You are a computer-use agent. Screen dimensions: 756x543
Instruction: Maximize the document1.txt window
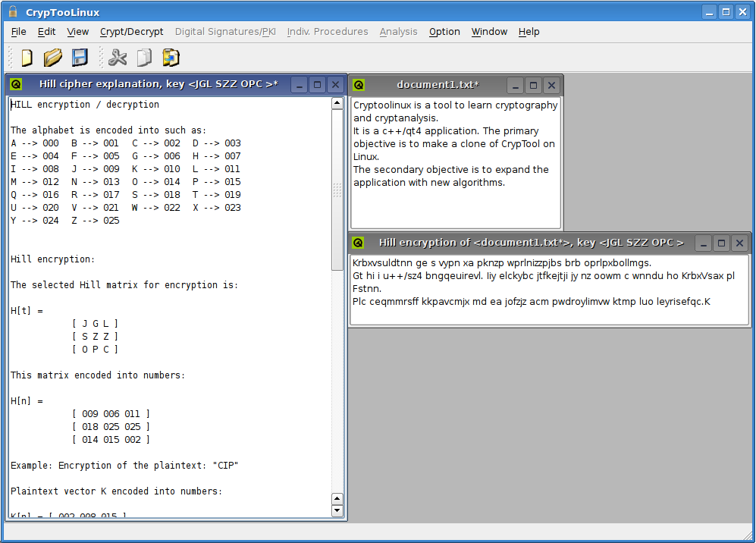point(533,86)
